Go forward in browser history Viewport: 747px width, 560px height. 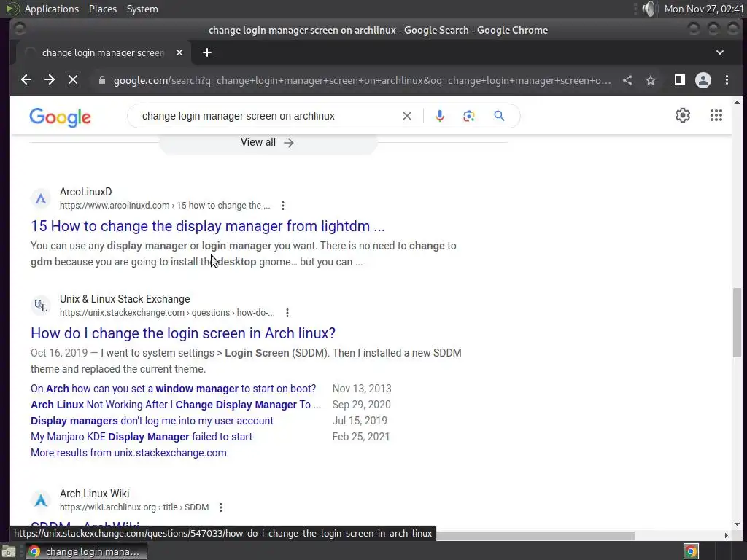click(50, 79)
